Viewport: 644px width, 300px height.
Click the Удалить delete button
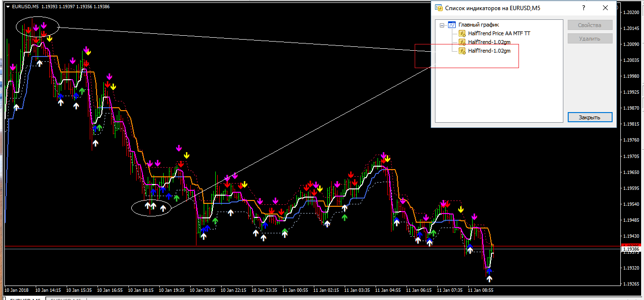tap(589, 39)
